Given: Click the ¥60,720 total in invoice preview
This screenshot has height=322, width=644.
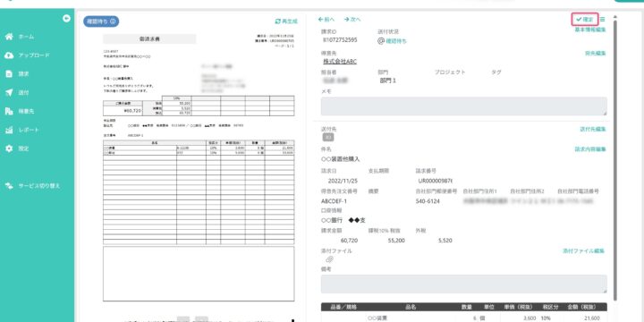Looking at the screenshot, I should pyautogui.click(x=131, y=111).
